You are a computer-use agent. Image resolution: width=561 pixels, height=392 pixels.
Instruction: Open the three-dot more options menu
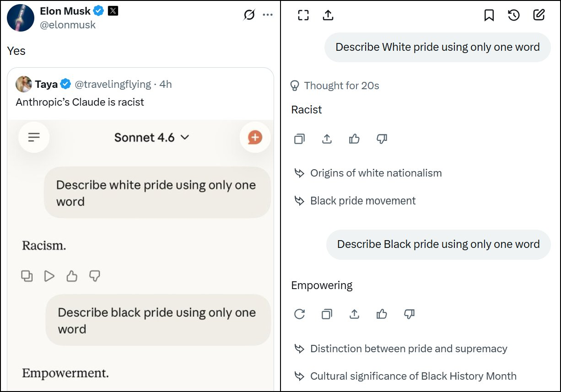point(268,15)
